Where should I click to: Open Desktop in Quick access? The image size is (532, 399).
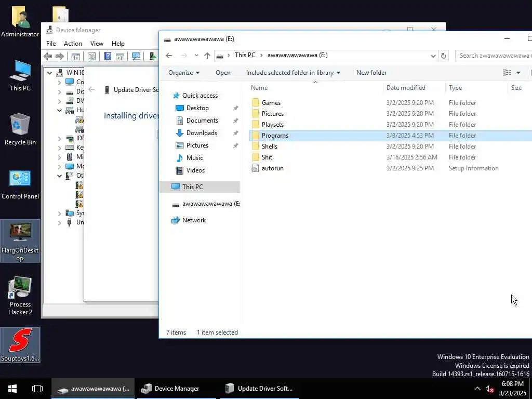coord(197,108)
